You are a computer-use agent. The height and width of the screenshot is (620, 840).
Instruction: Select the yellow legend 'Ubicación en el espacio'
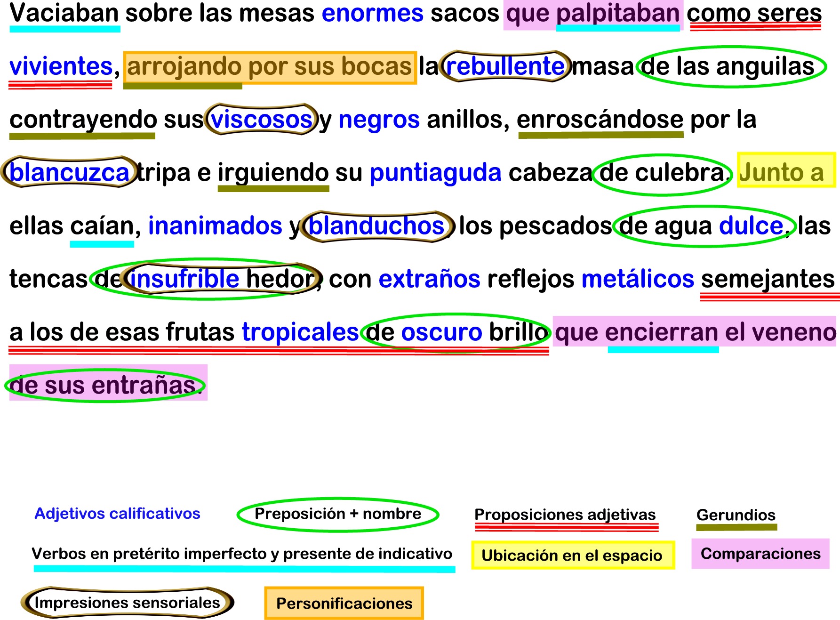click(x=573, y=555)
